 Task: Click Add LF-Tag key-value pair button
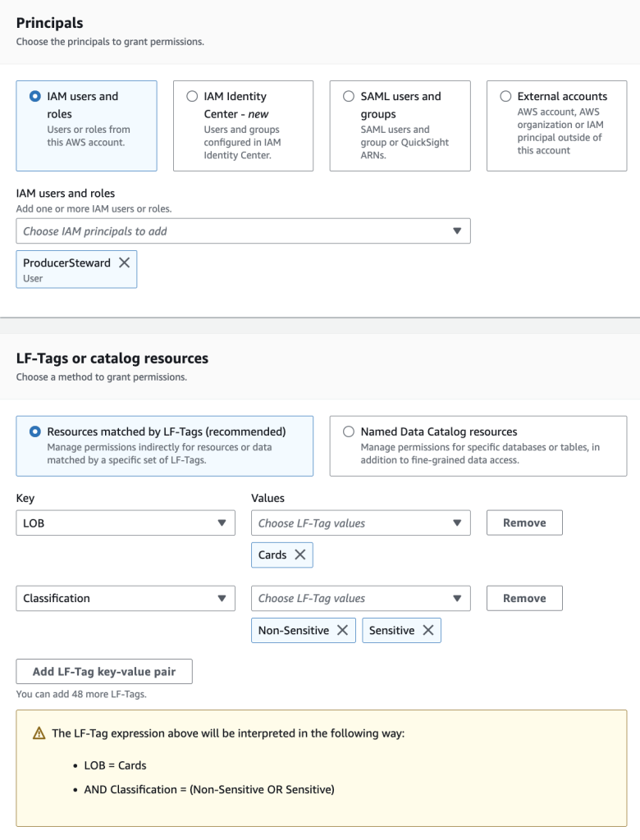(x=104, y=672)
